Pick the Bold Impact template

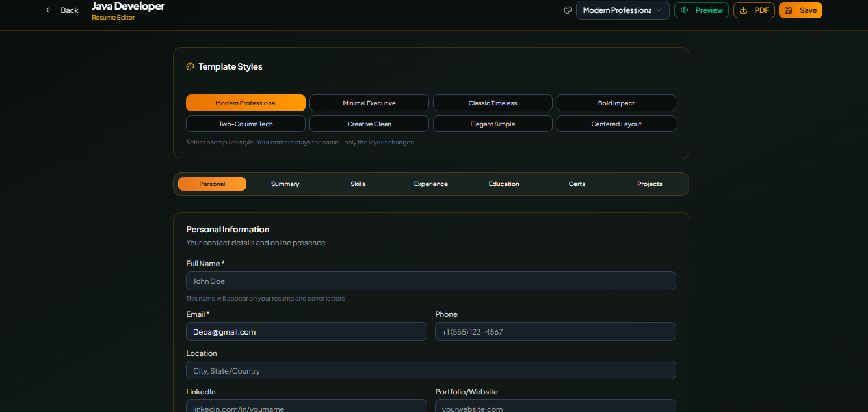pos(616,103)
